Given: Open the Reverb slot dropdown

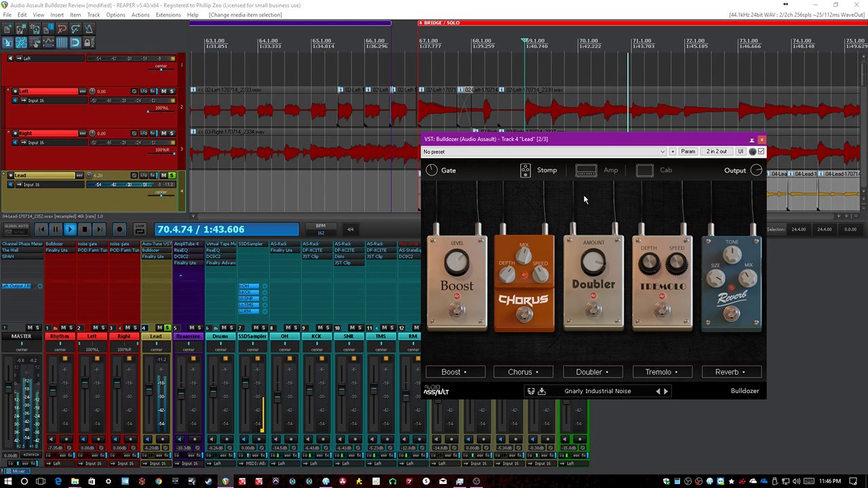Looking at the screenshot, I should point(730,371).
